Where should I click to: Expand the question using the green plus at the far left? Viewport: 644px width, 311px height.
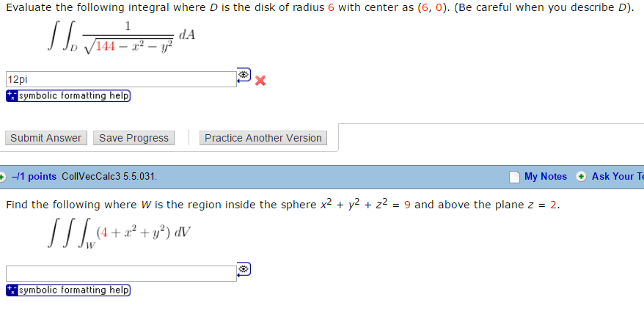click(3, 176)
